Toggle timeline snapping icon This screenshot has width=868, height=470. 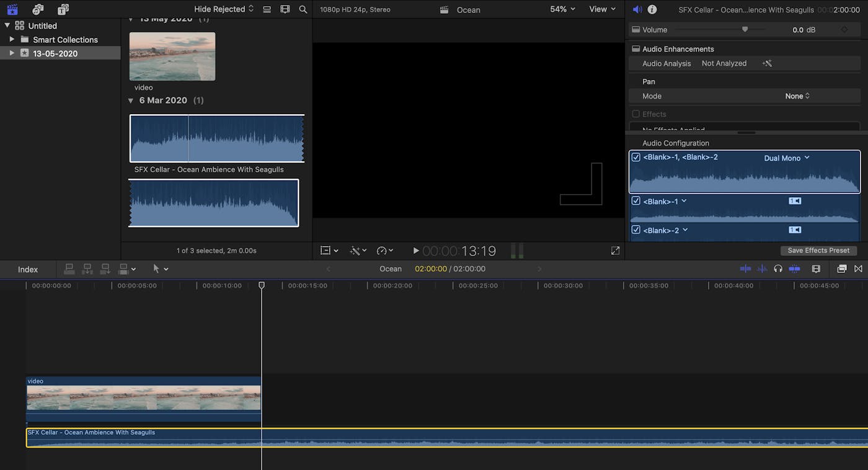tap(794, 268)
